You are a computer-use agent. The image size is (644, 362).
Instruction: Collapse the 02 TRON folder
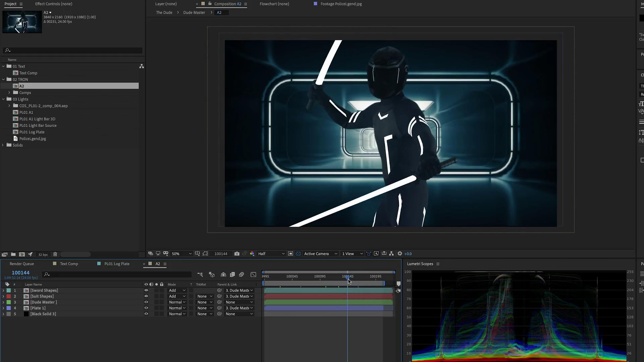tap(3, 79)
